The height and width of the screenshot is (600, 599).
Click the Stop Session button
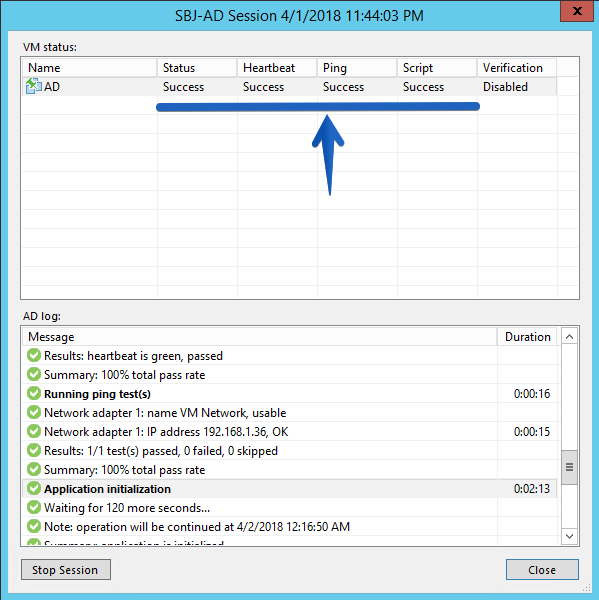66,570
